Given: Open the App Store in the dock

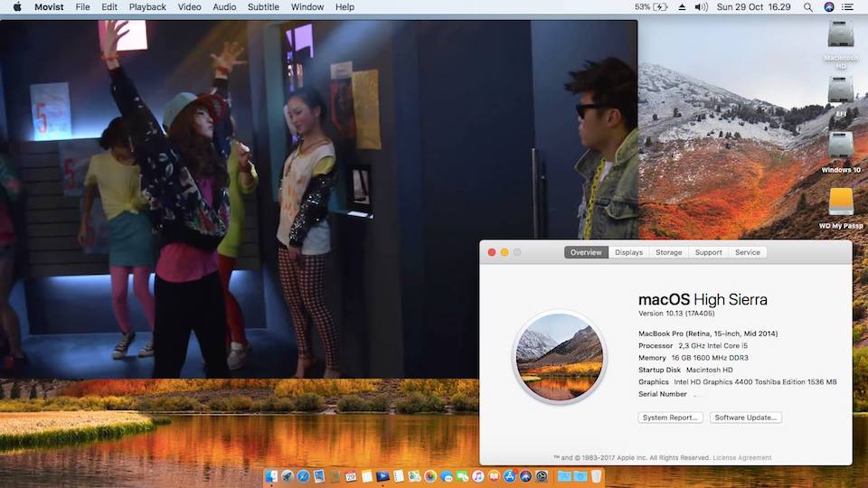Looking at the screenshot, I should [x=509, y=476].
